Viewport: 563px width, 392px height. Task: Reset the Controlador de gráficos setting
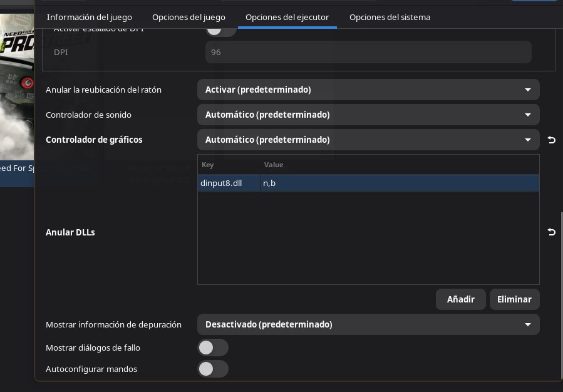coord(552,140)
